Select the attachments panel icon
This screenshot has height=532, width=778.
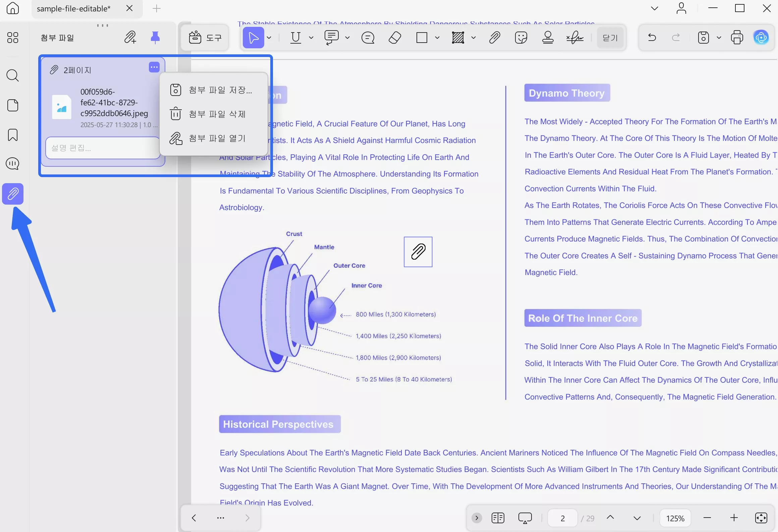tap(13, 194)
